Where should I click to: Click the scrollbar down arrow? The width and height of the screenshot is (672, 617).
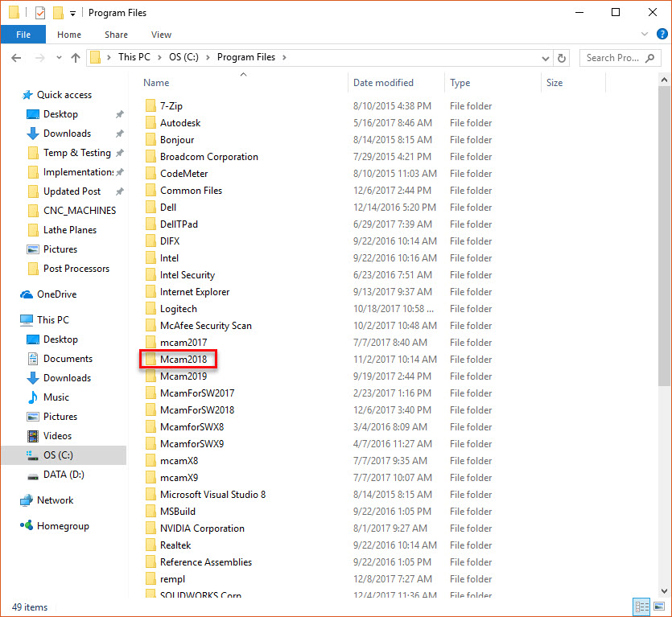click(664, 591)
